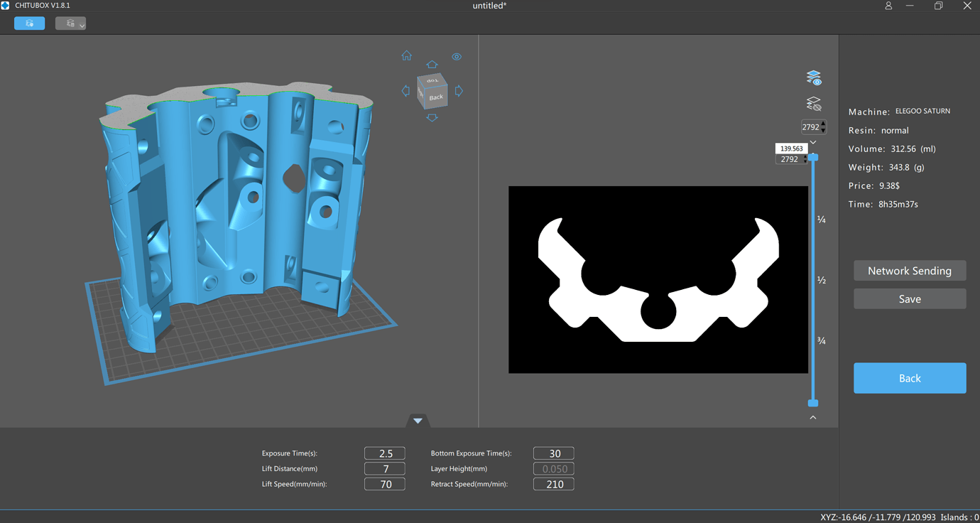
Task: Click the right rotation arrow beside the orientation cube
Action: (459, 90)
